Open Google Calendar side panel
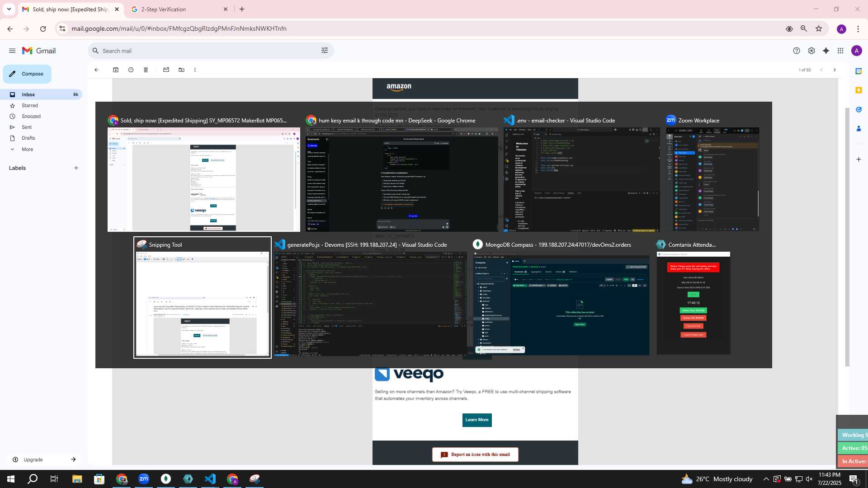 pyautogui.click(x=859, y=71)
